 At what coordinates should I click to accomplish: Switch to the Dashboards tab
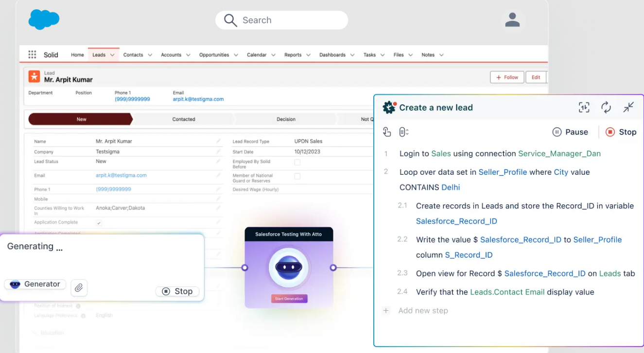coord(332,55)
